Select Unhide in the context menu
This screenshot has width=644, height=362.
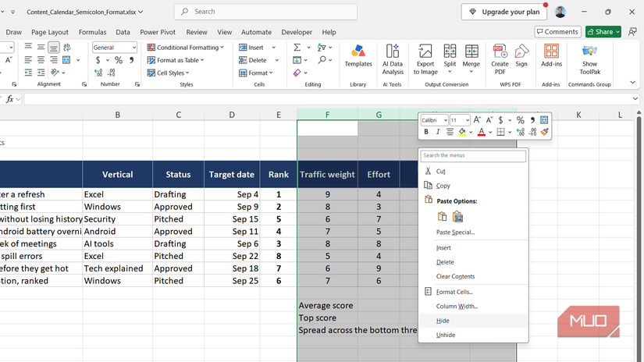473,335
